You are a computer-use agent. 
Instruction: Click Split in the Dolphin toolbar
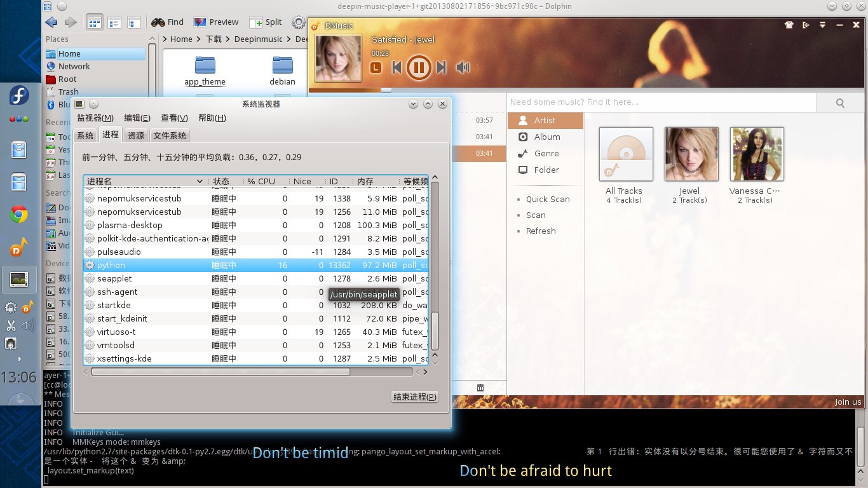pos(266,22)
